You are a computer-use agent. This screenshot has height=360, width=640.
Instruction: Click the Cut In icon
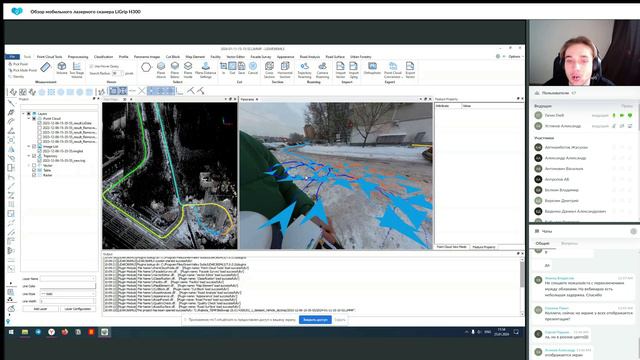tap(223, 68)
